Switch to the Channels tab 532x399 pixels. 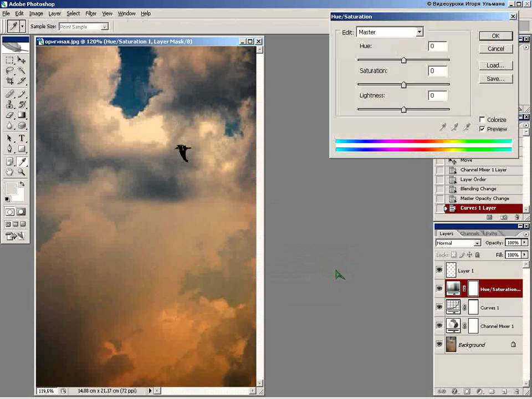click(469, 233)
